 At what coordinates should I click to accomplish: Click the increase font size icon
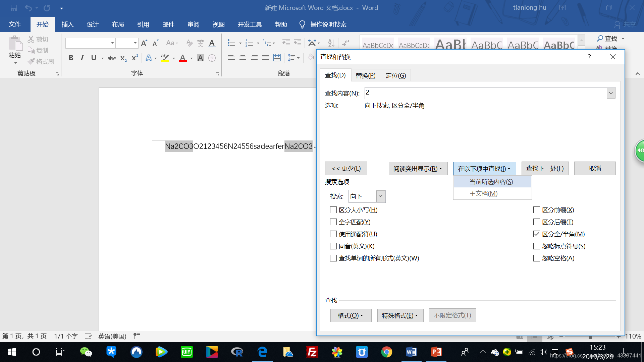click(144, 43)
